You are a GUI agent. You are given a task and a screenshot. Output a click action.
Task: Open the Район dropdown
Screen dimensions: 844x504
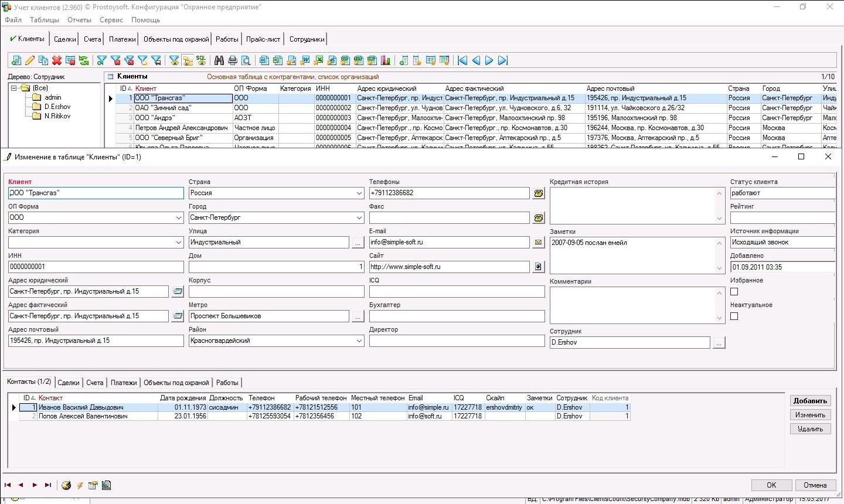[359, 341]
